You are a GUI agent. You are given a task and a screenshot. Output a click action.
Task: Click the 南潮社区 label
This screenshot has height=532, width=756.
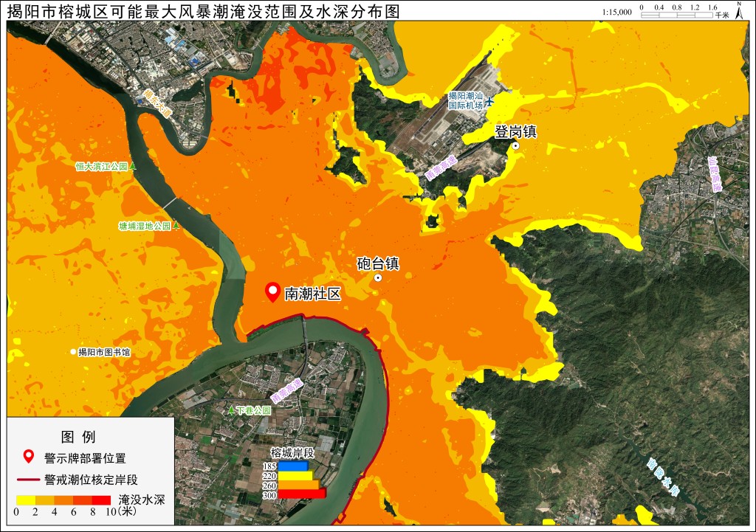click(312, 294)
